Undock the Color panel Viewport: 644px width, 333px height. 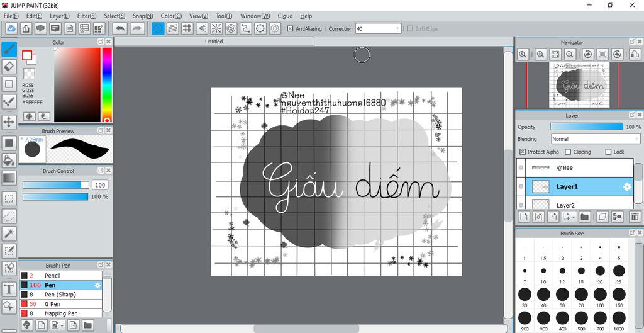click(101, 42)
